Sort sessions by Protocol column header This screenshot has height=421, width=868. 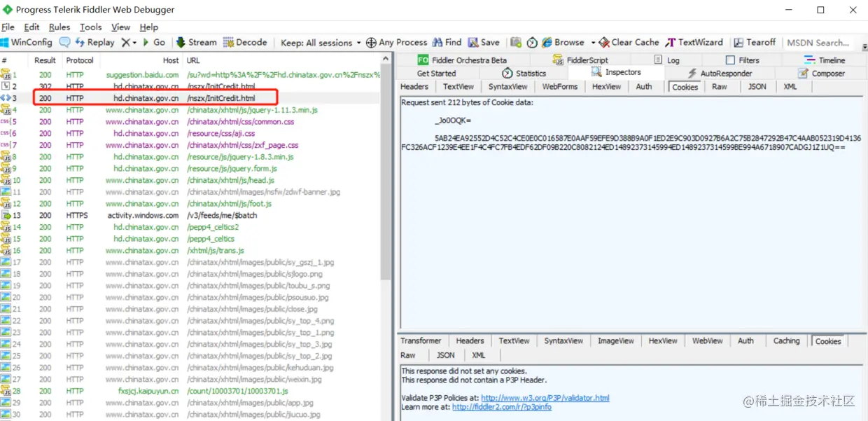(80, 60)
